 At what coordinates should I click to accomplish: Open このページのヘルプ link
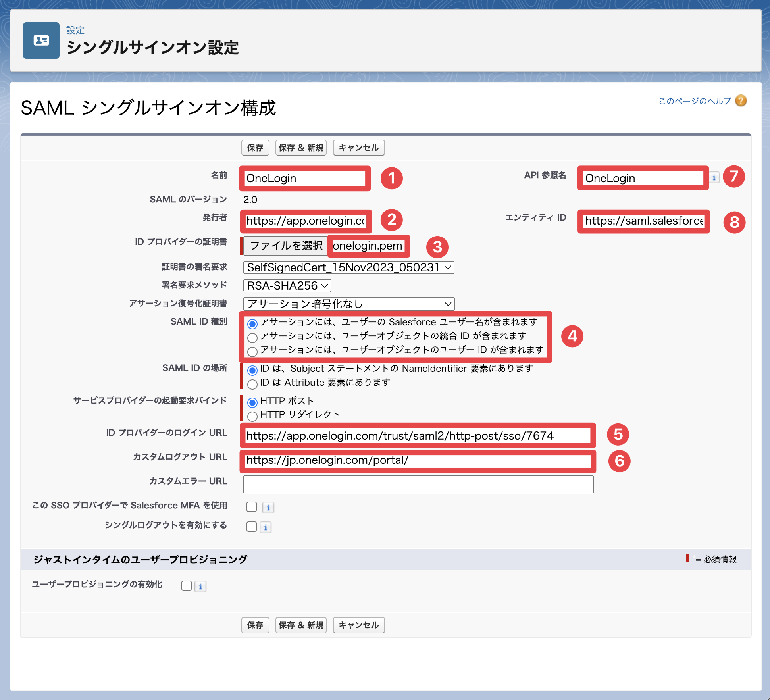click(695, 101)
